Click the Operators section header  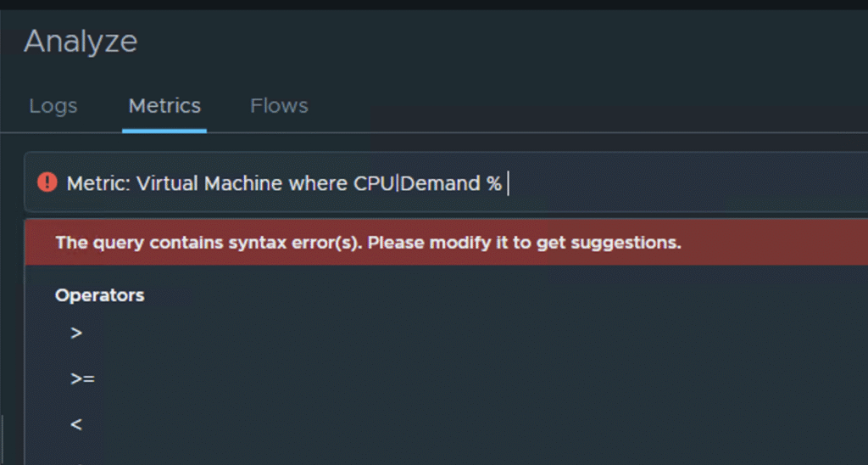(x=99, y=295)
